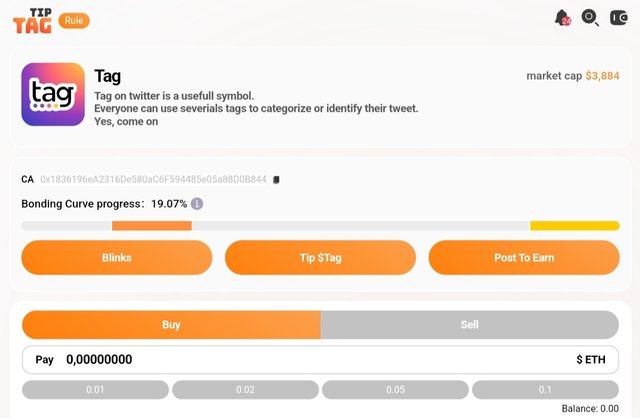The height and width of the screenshot is (418, 640).
Task: Click the Post To Earn button
Action: tap(524, 258)
